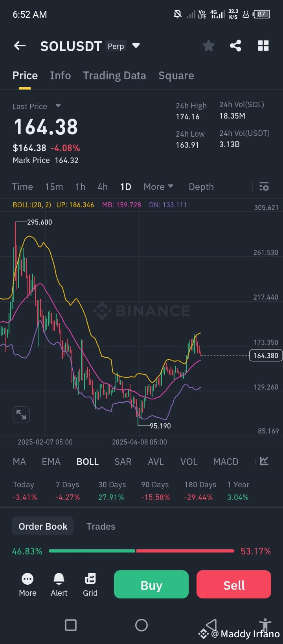Open the Trading Data tab
Image resolution: width=283 pixels, height=644 pixels.
[114, 75]
